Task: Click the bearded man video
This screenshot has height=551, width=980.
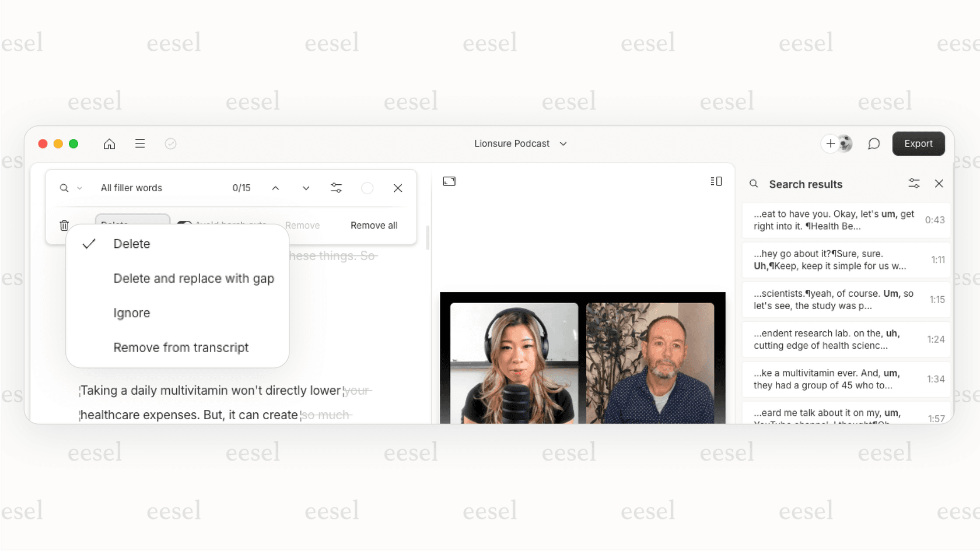Action: coord(650,363)
